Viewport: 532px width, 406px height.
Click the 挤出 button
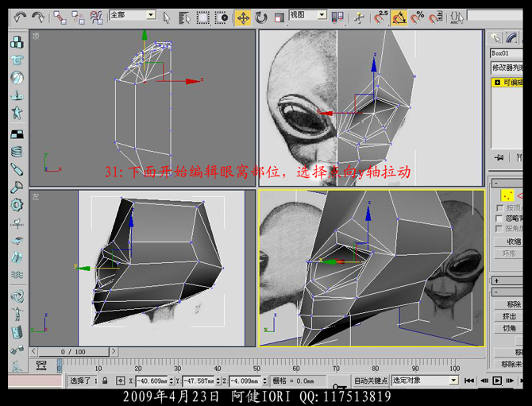509,316
